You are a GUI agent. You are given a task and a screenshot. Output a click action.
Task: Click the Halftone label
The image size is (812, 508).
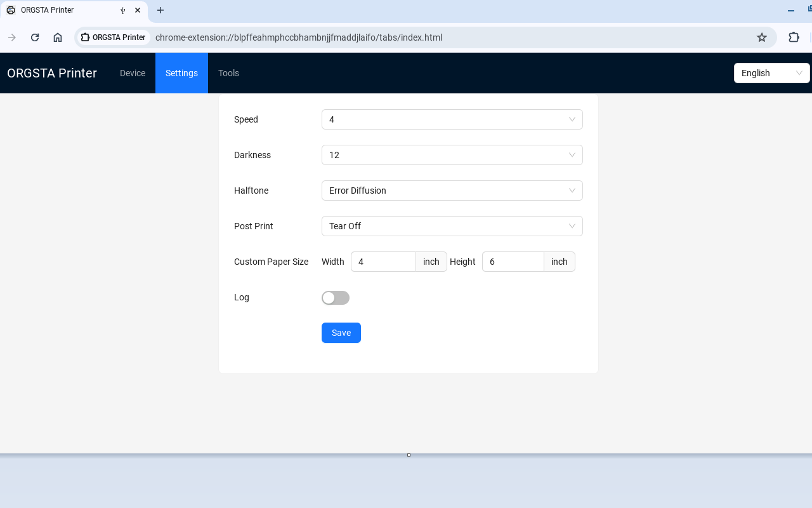(251, 190)
